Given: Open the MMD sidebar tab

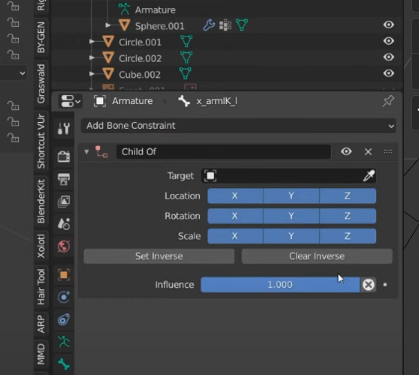Looking at the screenshot, I should 41,354.
